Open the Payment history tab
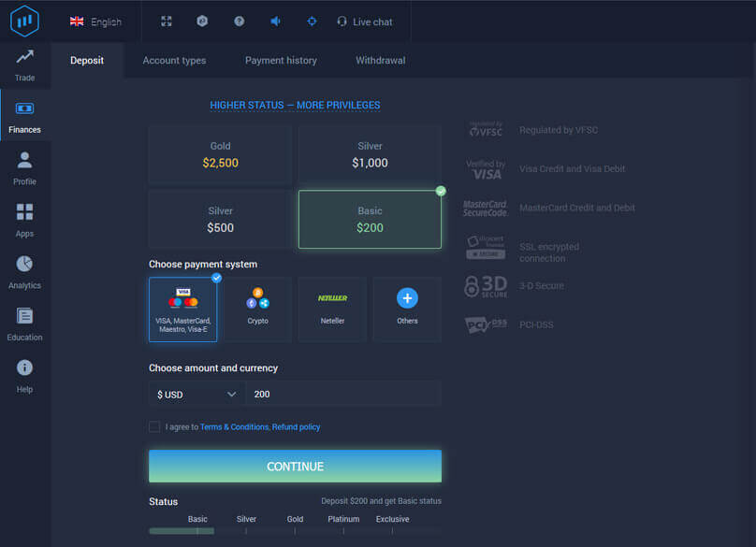 point(281,59)
